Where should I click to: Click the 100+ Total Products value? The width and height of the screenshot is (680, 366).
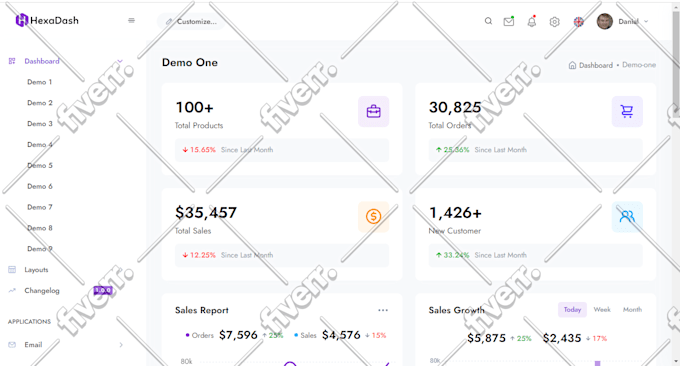(194, 107)
